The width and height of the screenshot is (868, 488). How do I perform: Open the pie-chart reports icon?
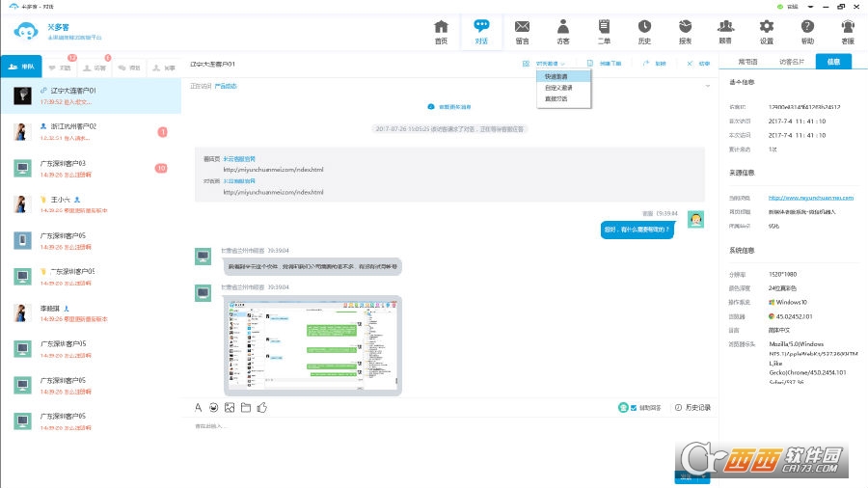pos(686,32)
